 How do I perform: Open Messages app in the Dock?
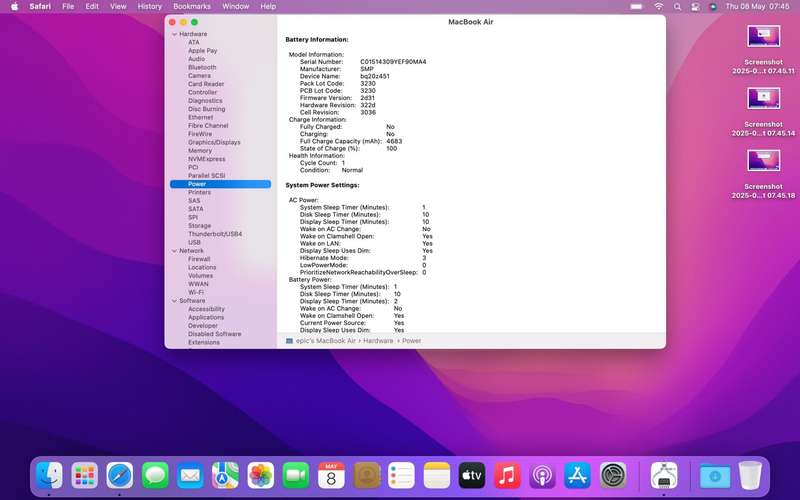point(155,476)
